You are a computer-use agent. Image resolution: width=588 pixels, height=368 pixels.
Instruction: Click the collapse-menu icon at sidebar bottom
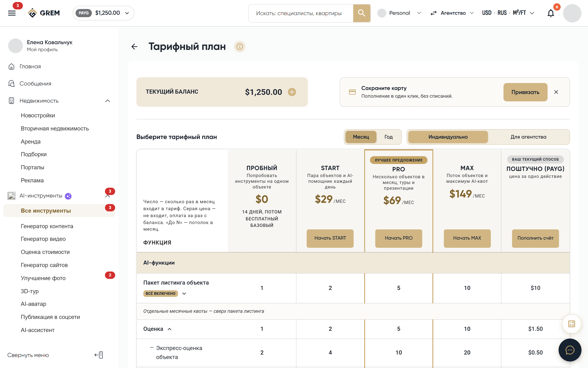tap(99, 355)
